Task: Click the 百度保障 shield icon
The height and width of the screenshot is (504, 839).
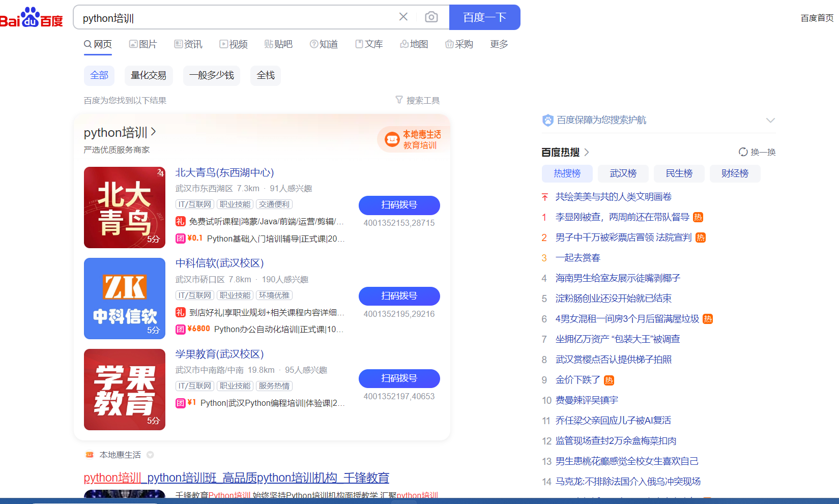Action: [x=547, y=120]
